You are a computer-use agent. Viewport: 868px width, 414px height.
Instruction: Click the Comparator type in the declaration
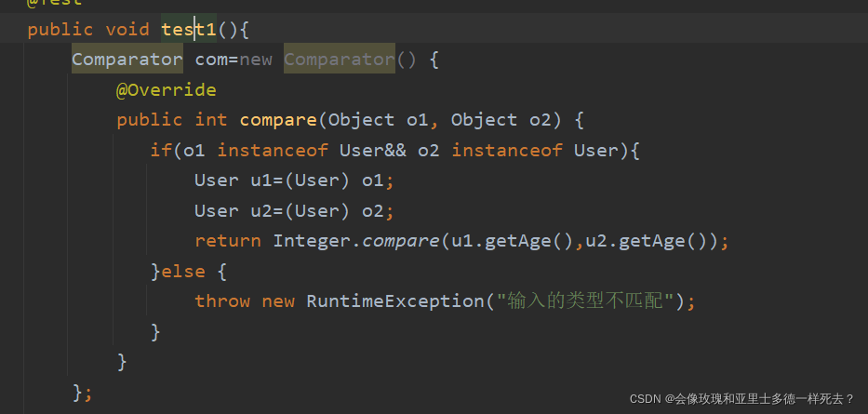tap(127, 60)
